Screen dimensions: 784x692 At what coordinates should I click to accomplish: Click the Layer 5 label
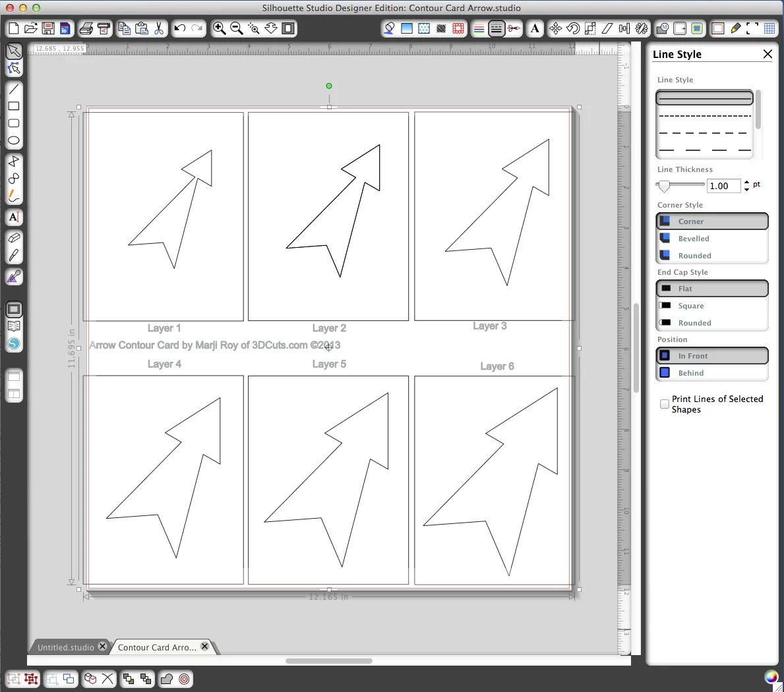pos(329,364)
